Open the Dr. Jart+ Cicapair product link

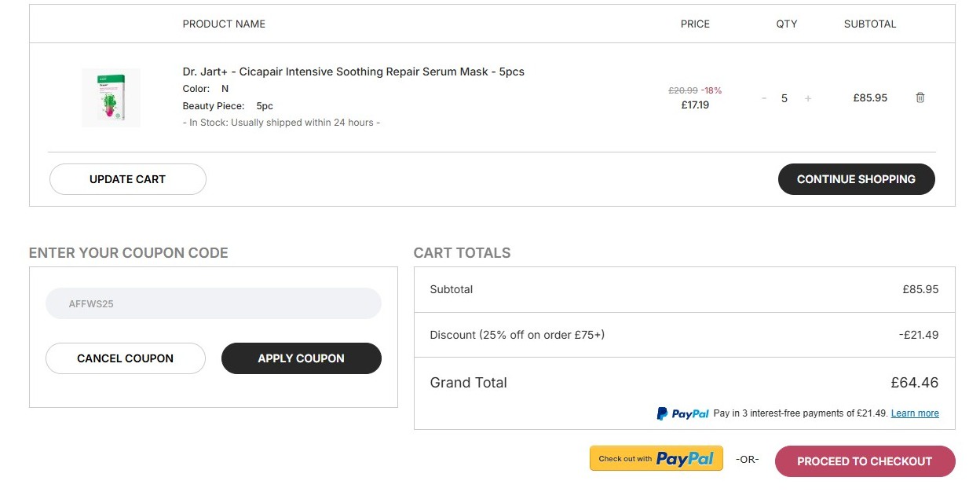coord(353,72)
